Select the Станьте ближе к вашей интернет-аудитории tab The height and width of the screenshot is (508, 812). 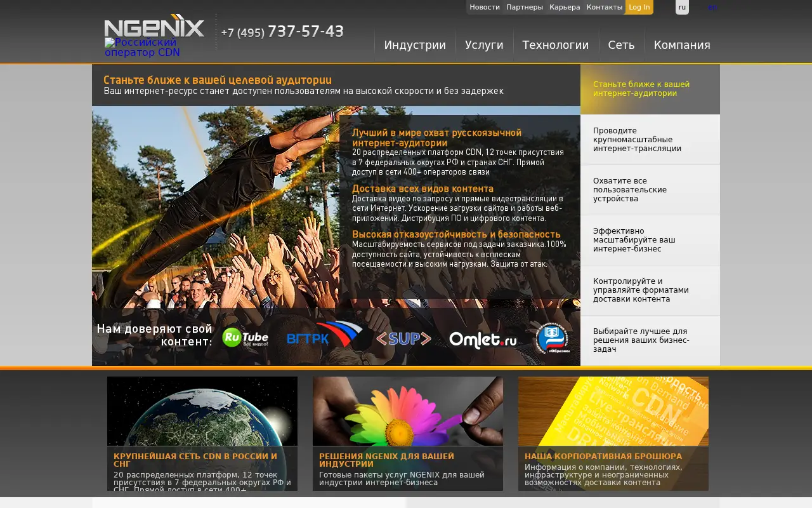tap(650, 89)
